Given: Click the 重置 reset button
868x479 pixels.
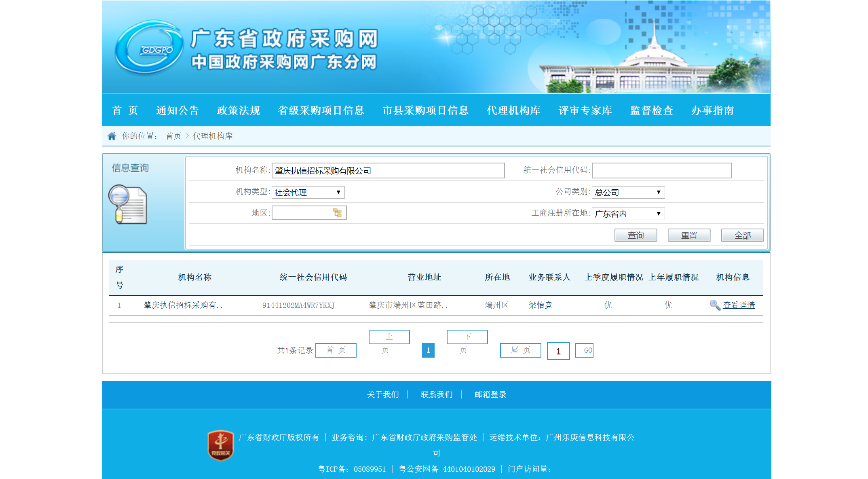Looking at the screenshot, I should (x=689, y=235).
